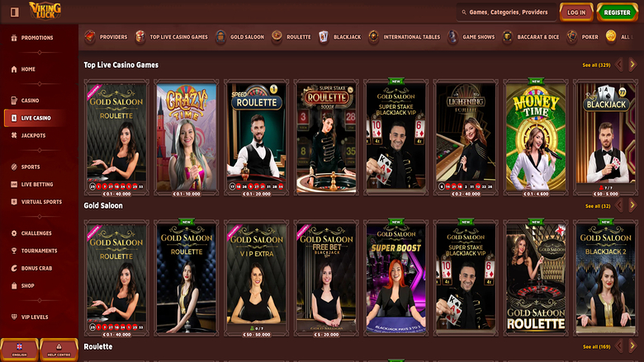Focus the Games, Categories, Providers search field
This screenshot has width=644, height=362.
click(506, 12)
